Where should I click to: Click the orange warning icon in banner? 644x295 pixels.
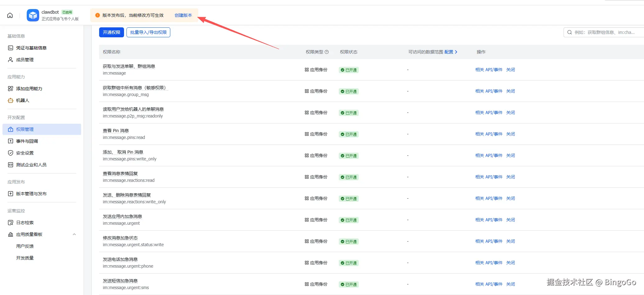[97, 15]
